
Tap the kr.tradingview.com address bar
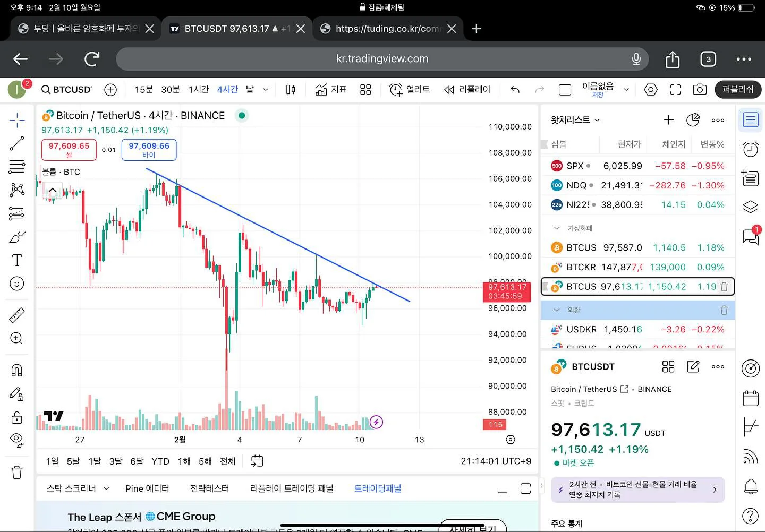tap(382, 59)
